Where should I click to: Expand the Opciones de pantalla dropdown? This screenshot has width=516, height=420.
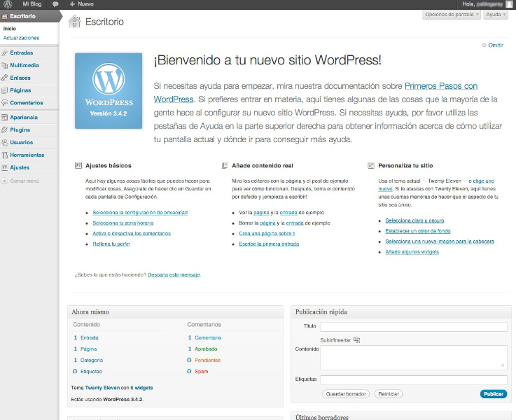(x=452, y=15)
